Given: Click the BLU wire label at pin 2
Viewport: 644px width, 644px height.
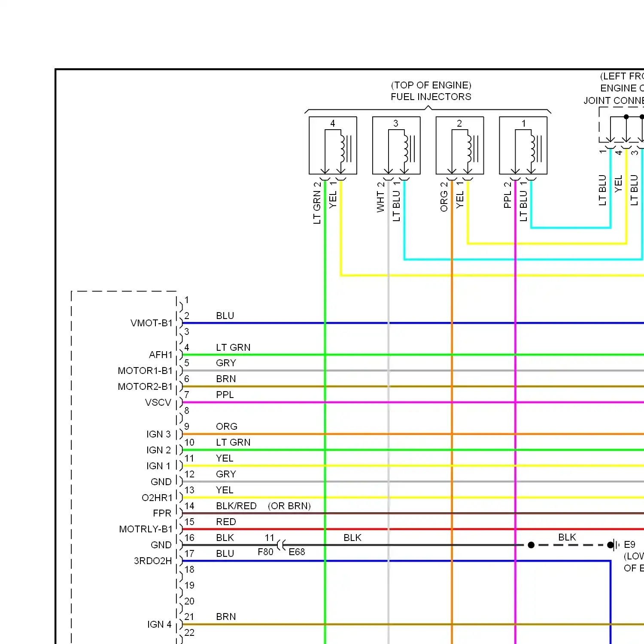Looking at the screenshot, I should tap(225, 316).
